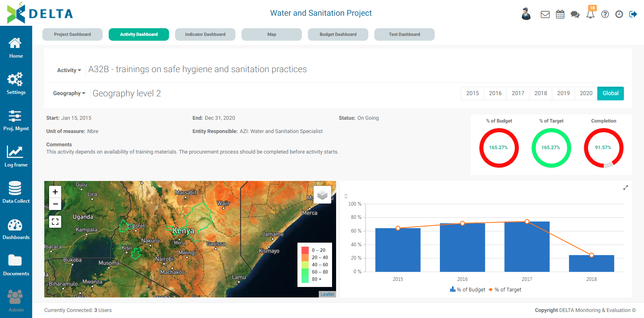Expand the bar chart to fullscreen
The image size is (644, 318).
pos(625,188)
